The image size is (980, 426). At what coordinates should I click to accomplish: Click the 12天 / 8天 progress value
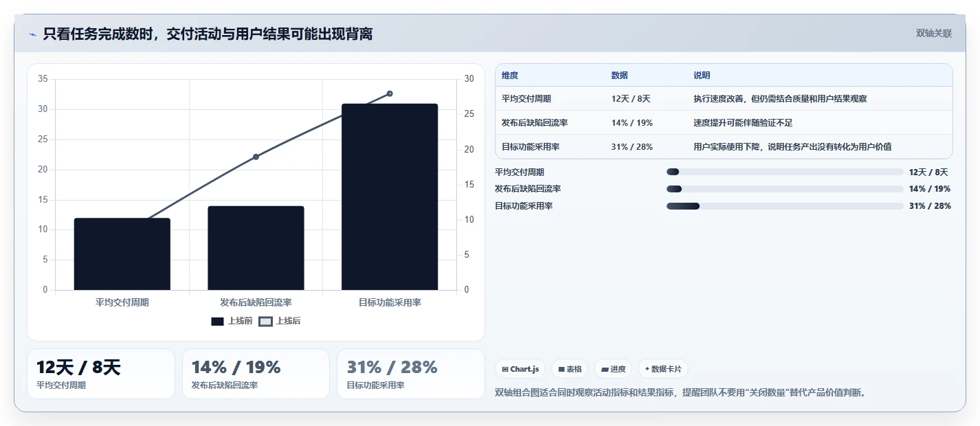click(928, 172)
